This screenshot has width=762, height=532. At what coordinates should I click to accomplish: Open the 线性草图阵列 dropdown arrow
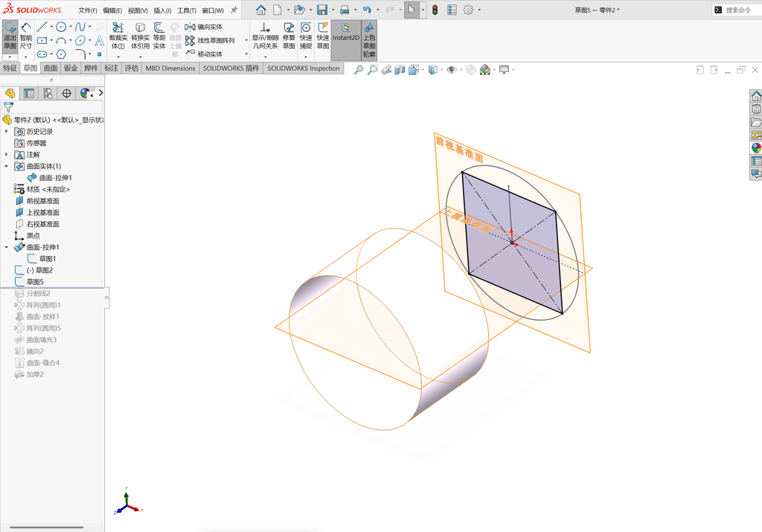246,40
